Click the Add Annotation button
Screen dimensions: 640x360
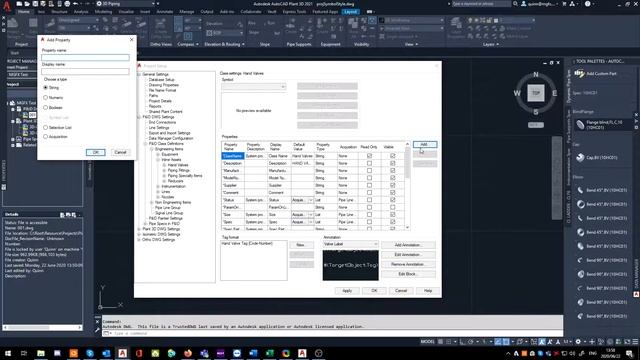tap(408, 245)
